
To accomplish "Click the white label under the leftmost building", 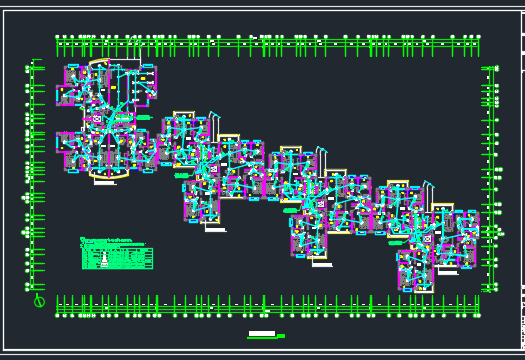I will click(105, 183).
